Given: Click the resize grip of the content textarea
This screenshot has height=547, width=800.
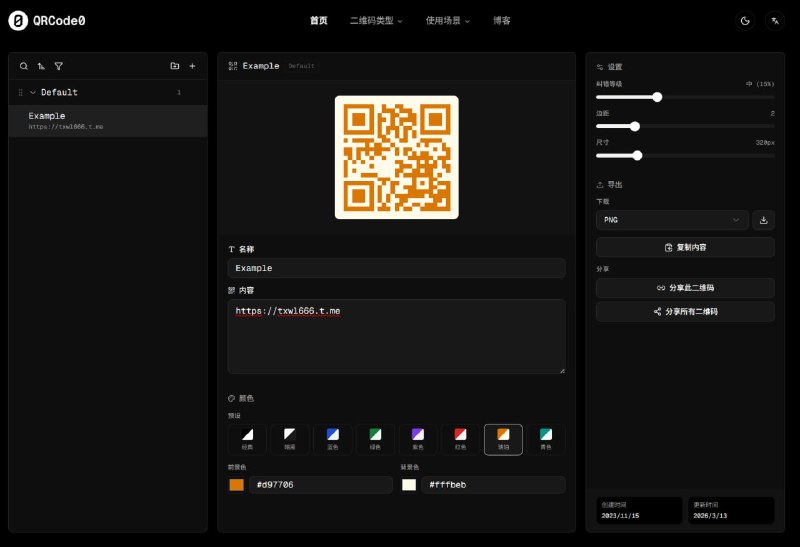Looking at the screenshot, I should pos(562,370).
